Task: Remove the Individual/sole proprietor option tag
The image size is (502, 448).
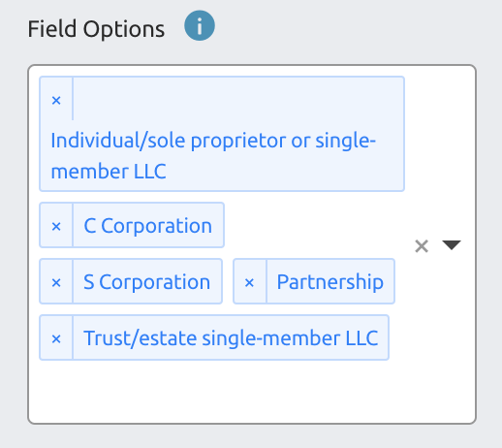Action: pos(56,100)
